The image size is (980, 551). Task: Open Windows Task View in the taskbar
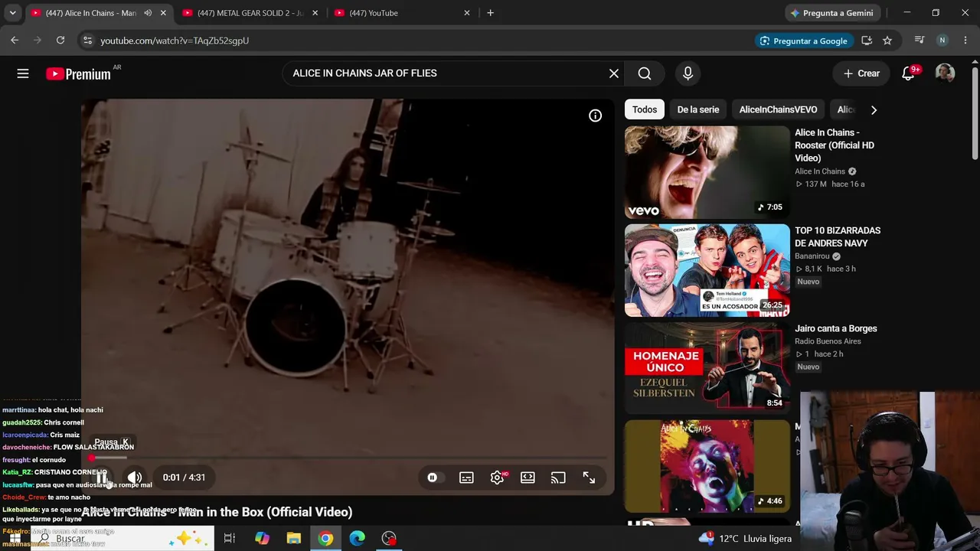point(229,539)
